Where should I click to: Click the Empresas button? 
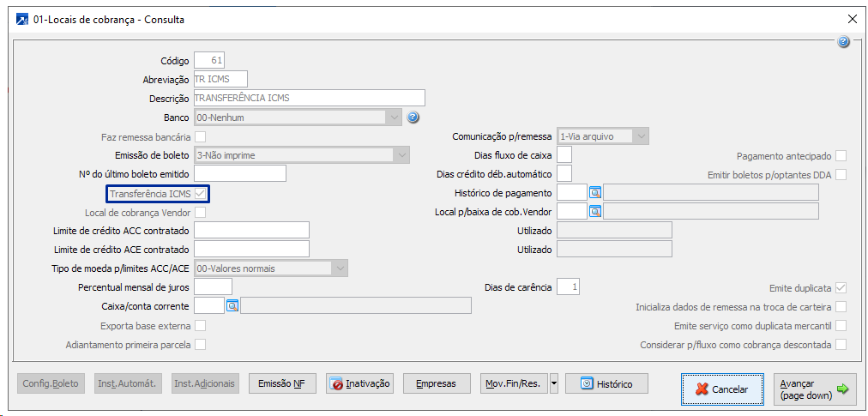coord(436,383)
